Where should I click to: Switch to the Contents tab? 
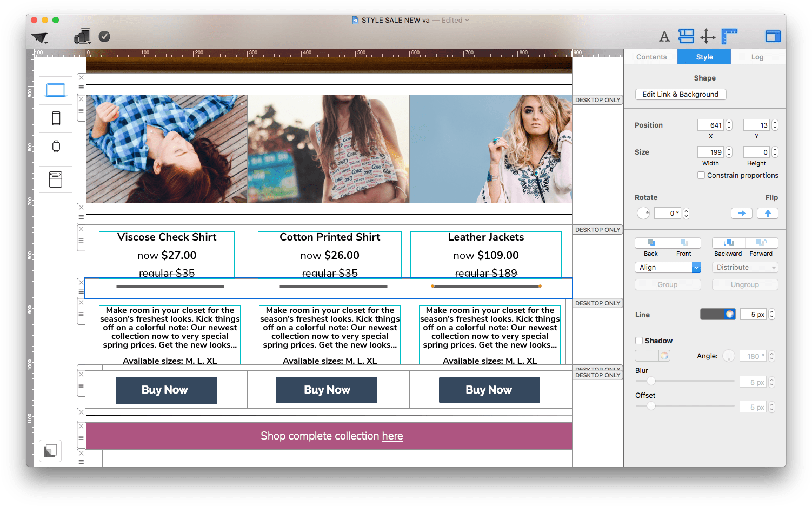tap(651, 56)
